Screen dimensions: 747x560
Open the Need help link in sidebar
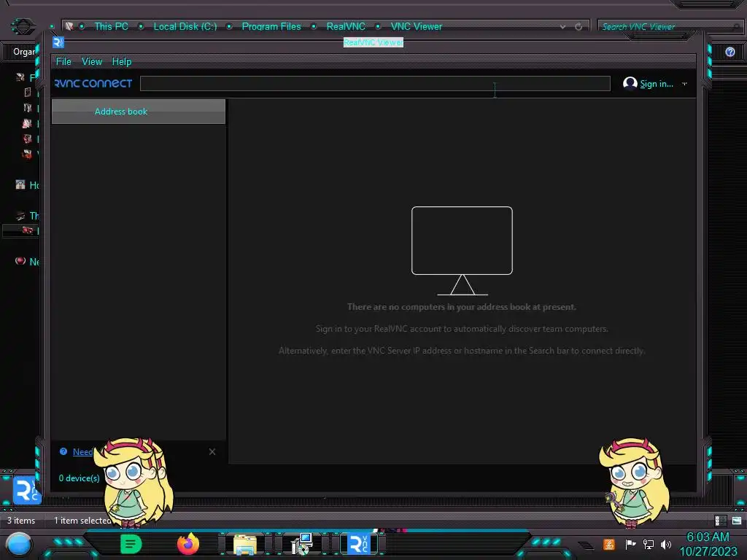82,452
